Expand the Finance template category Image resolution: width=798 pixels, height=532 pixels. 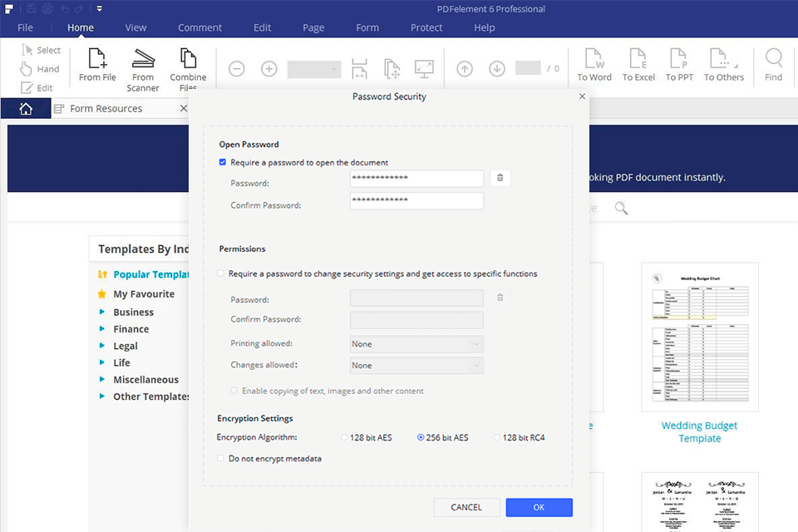click(x=101, y=329)
